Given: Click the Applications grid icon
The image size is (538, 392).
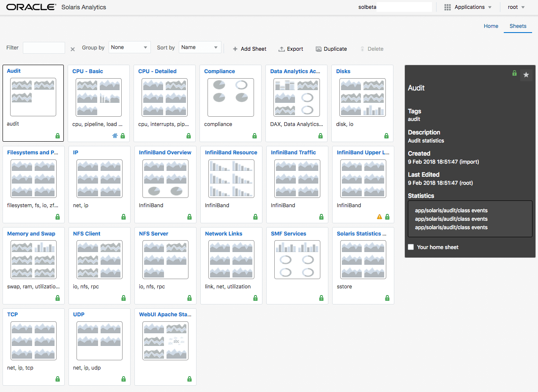Looking at the screenshot, I should (448, 7).
